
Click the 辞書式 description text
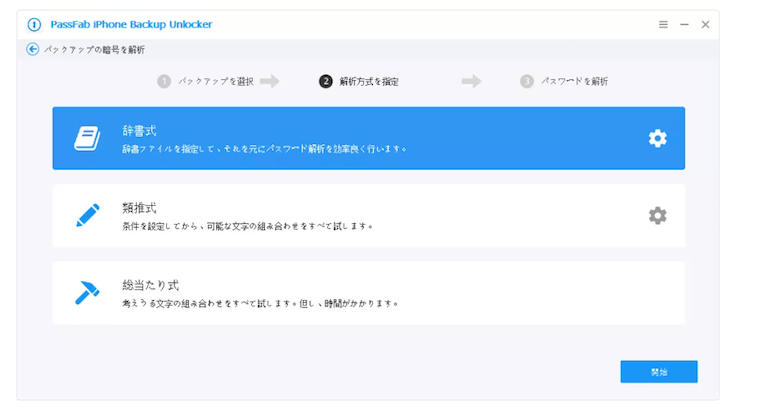[x=265, y=149]
